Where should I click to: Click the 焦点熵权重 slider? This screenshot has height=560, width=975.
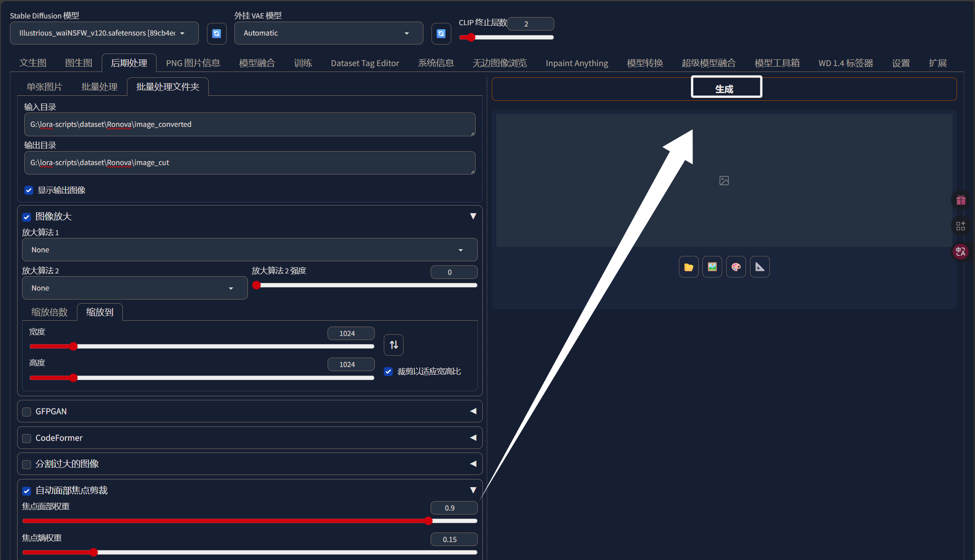click(x=250, y=552)
